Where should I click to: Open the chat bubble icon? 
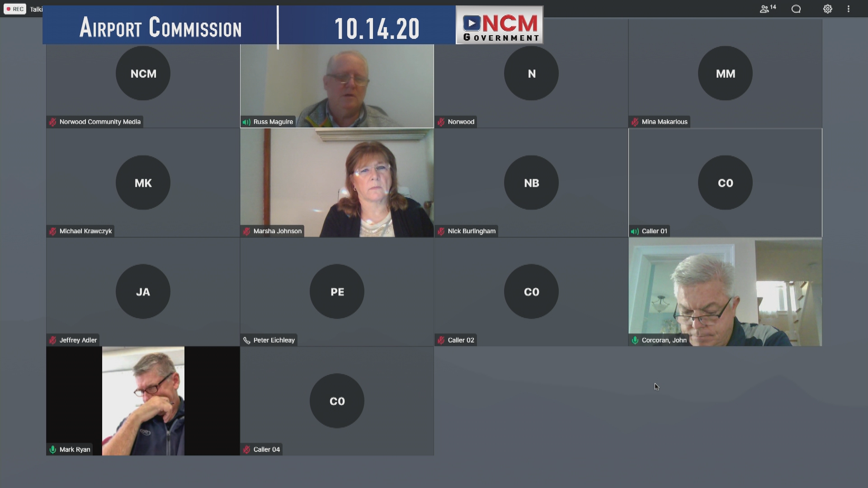[796, 9]
